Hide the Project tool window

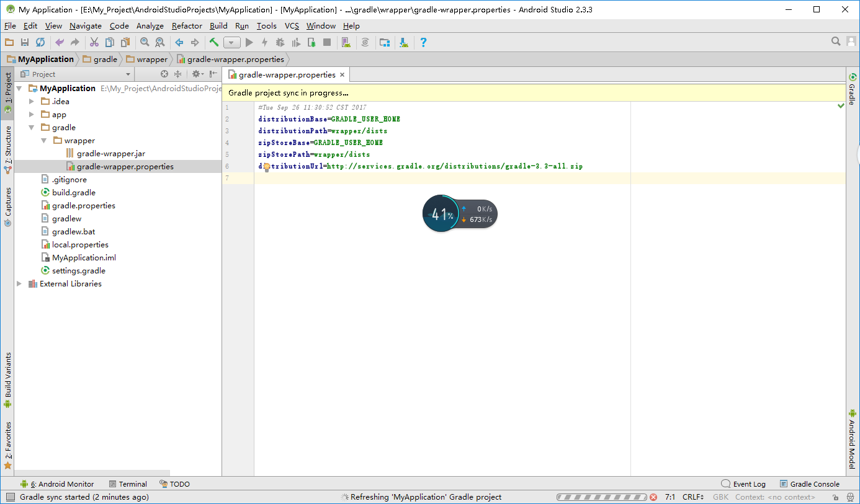[x=213, y=74]
